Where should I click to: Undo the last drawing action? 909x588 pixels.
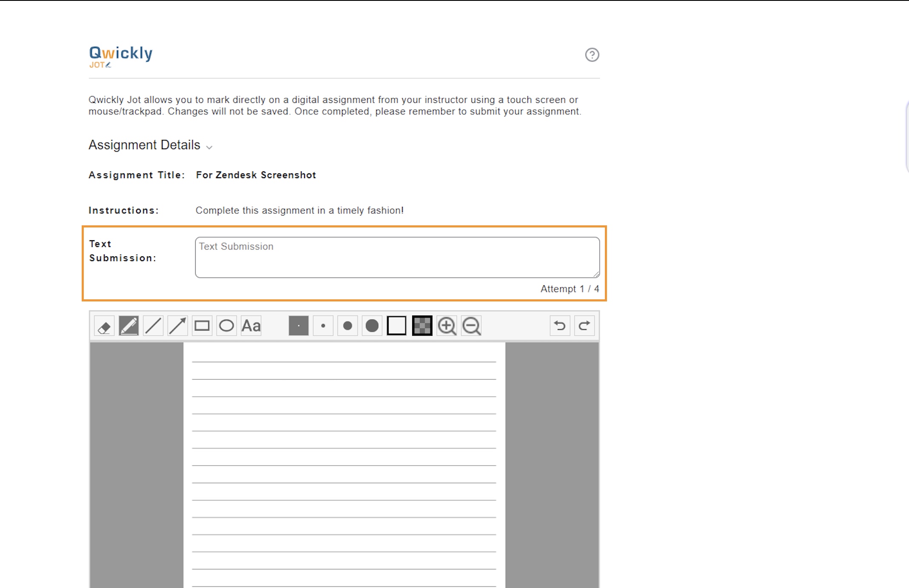click(560, 326)
